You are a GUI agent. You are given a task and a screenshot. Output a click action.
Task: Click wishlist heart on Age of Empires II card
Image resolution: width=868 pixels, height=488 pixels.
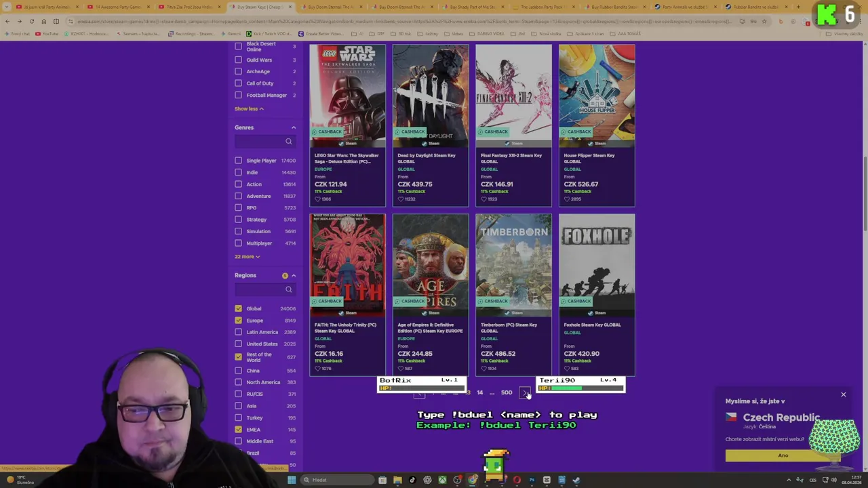point(401,369)
